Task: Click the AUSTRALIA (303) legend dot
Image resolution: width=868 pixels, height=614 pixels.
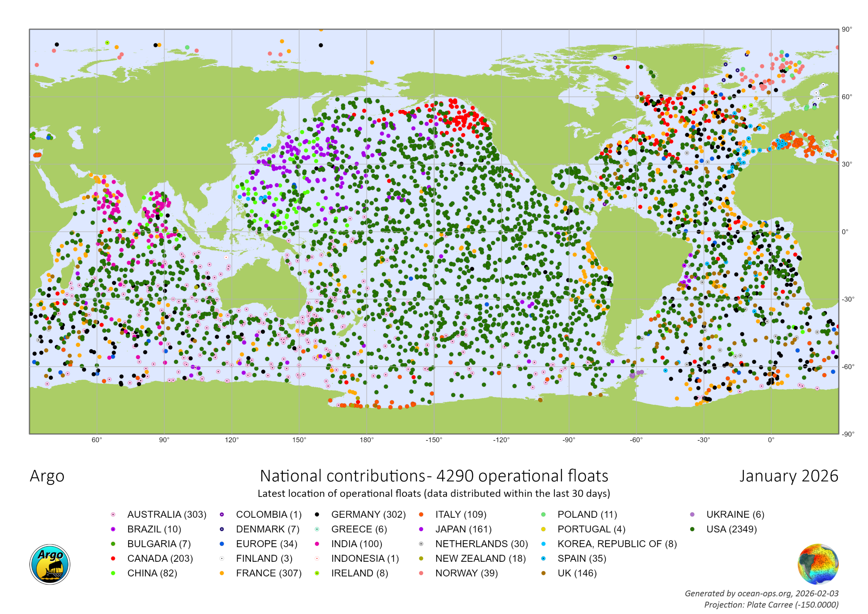Action: [113, 515]
